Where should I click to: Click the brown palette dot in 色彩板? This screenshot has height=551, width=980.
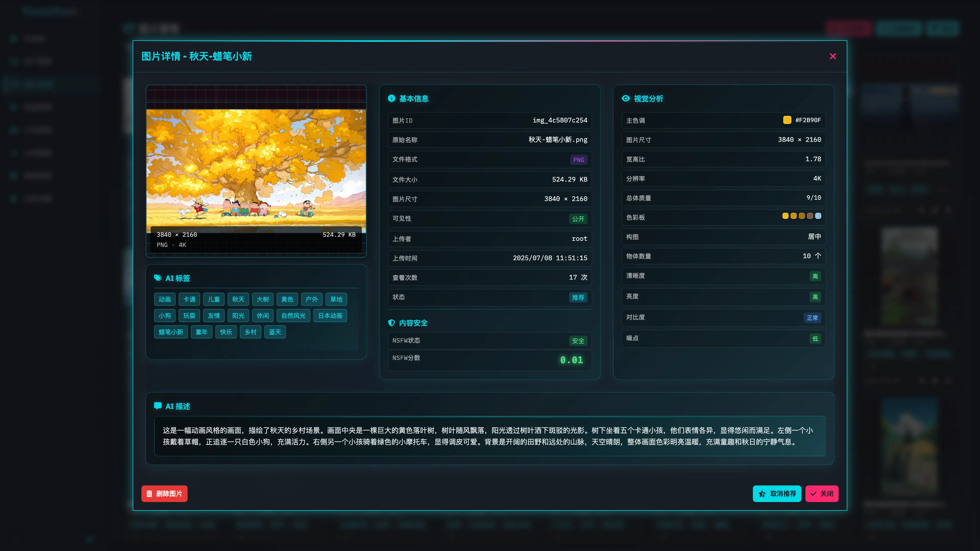tap(810, 216)
